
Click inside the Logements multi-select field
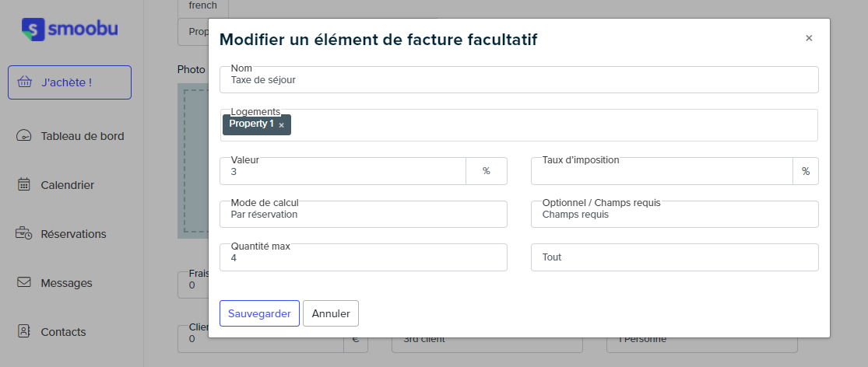coord(518,125)
